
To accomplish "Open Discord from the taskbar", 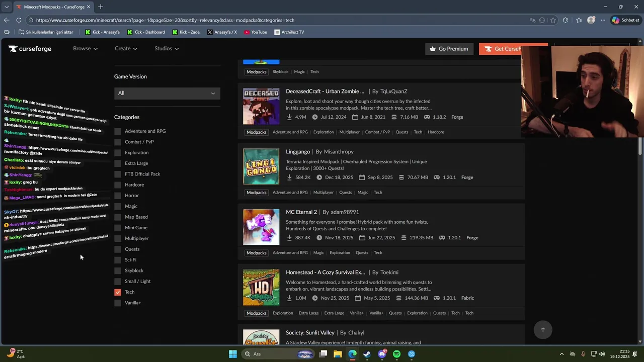I will [x=382, y=354].
